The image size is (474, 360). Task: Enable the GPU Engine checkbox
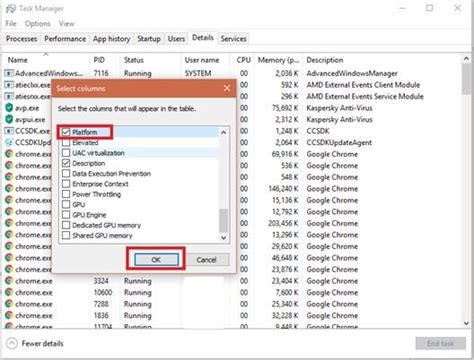tap(66, 215)
